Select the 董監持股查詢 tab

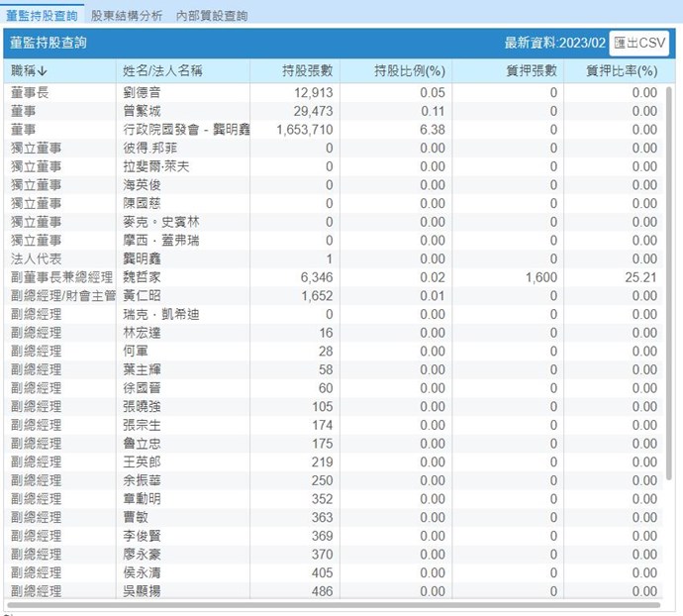point(42,16)
